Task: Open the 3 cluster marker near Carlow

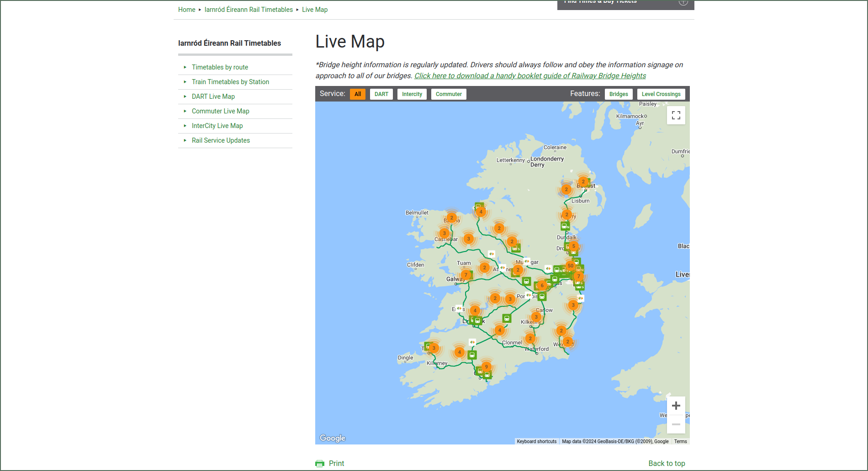Action: (x=536, y=317)
